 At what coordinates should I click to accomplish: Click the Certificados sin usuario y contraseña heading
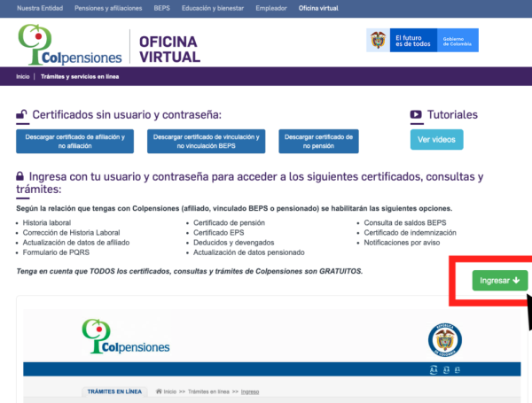127,115
